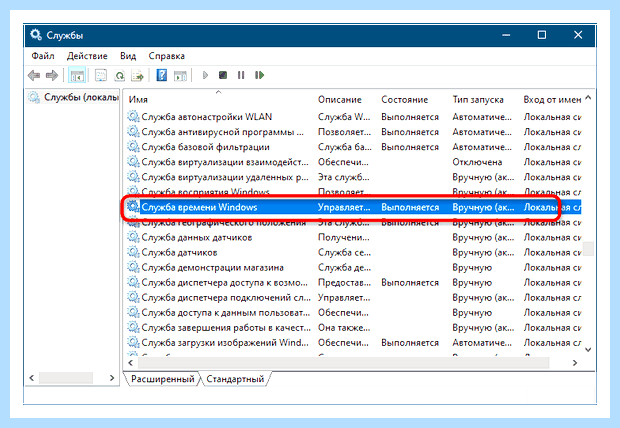Click the Forward arrow toolbar icon
Screen dimensions: 620x428
click(x=52, y=75)
